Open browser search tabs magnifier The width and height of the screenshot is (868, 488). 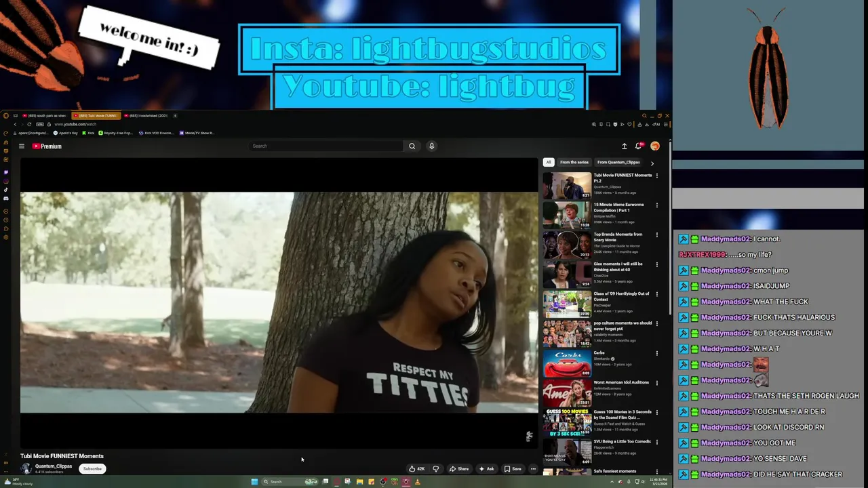(x=644, y=115)
